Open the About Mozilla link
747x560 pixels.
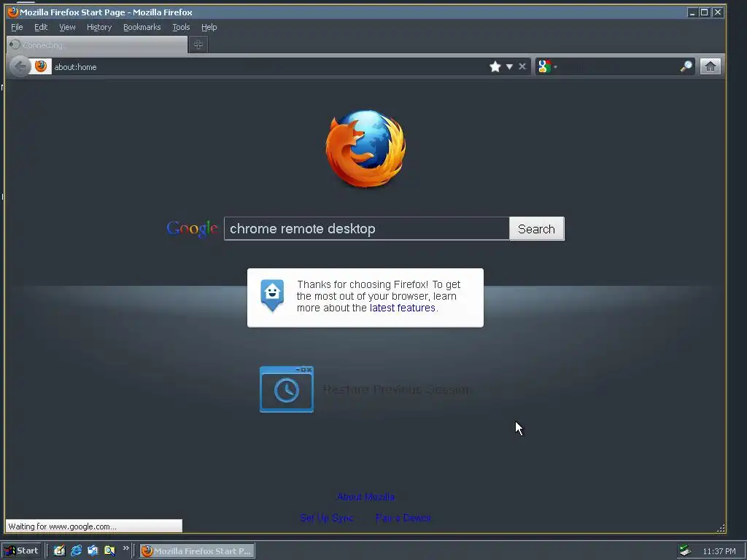click(365, 497)
